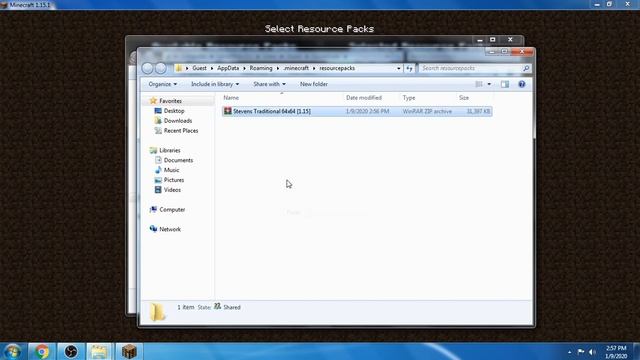This screenshot has width=640, height=360.
Task: Open Videos library in sidebar
Action: tap(172, 190)
